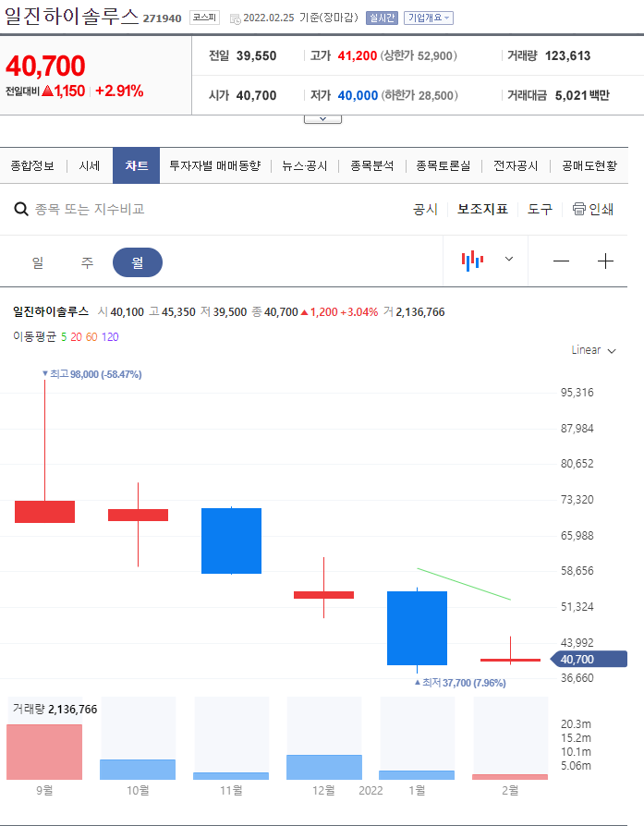Viewport: 644px width, 826px height.
Task: Open the Linear scale dropdown
Action: click(593, 350)
